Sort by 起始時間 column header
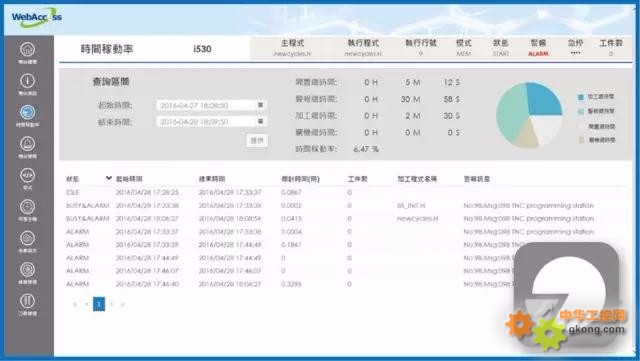This screenshot has height=361, width=640. pos(129,179)
